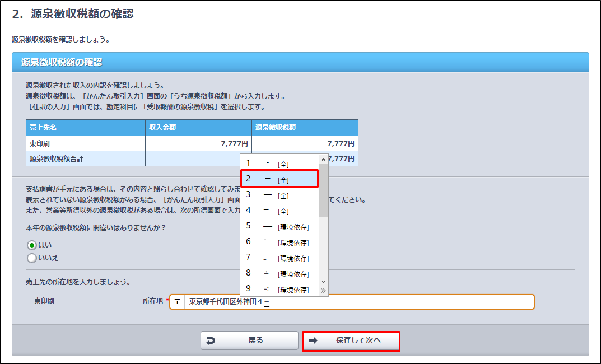The height and width of the screenshot is (364, 601).
Task: Click the right arrow icon on 保存して次へ
Action: pos(313,340)
